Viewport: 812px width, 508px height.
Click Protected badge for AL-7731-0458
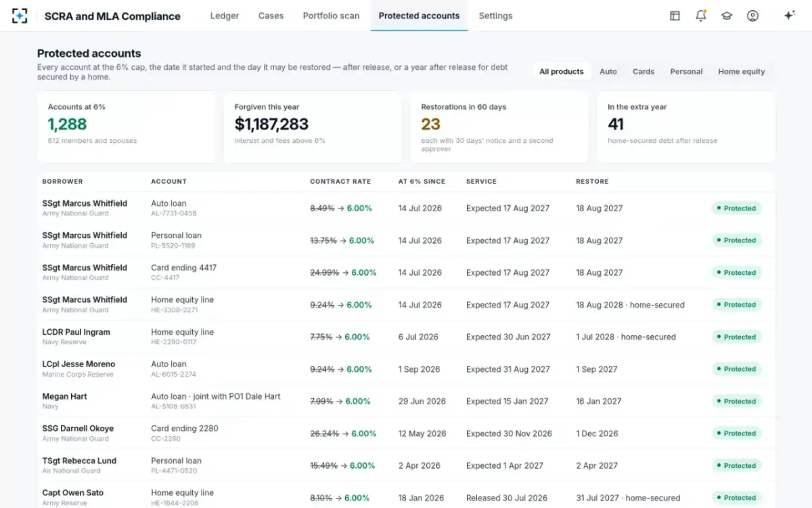pos(736,209)
